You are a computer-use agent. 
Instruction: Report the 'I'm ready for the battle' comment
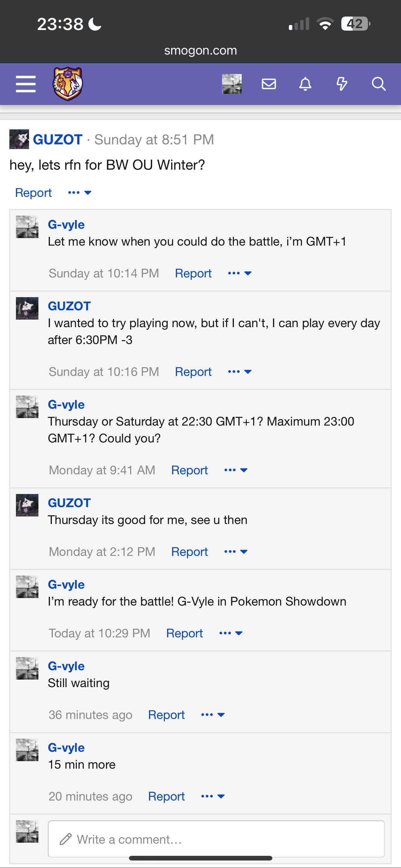(x=185, y=633)
